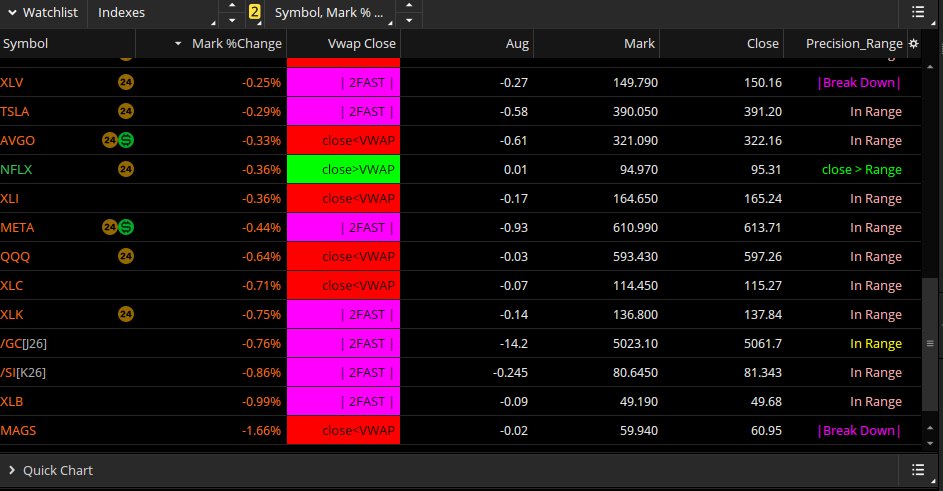This screenshot has width=943, height=491.
Task: Expand the Quick Chart panel
Action: click(x=12, y=470)
